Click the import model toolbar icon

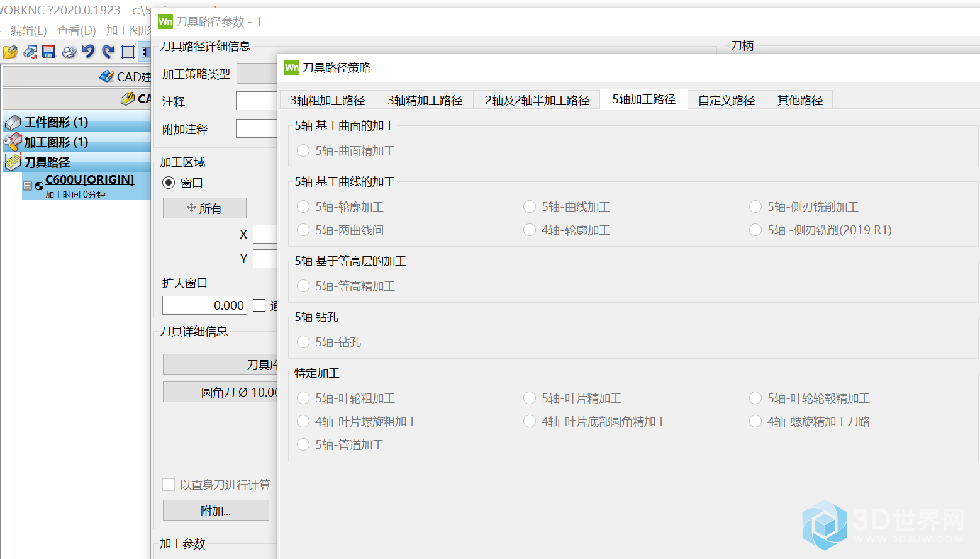[x=30, y=52]
